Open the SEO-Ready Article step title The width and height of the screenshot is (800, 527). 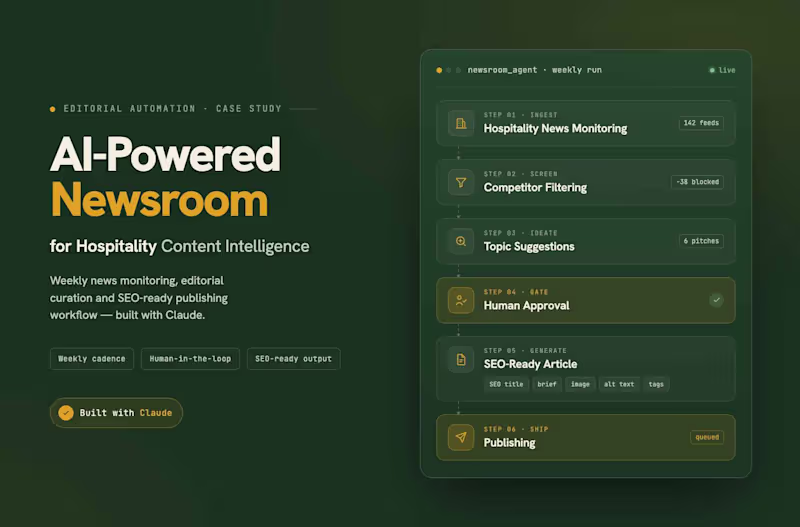pyautogui.click(x=531, y=364)
